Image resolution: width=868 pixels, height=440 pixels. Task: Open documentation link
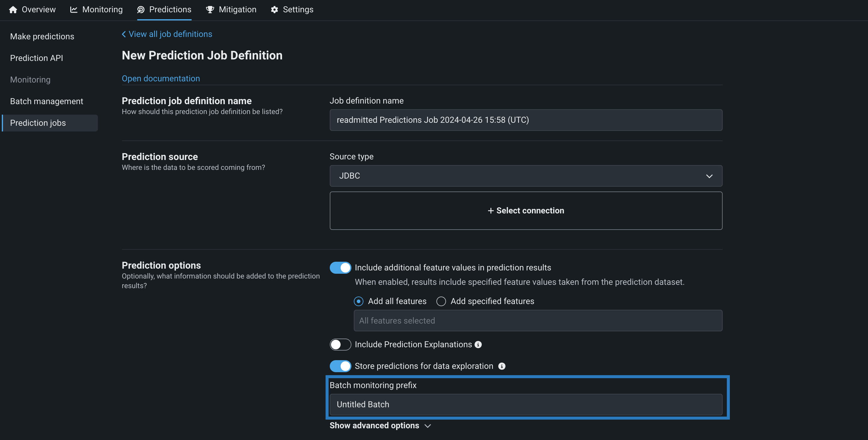(x=161, y=78)
